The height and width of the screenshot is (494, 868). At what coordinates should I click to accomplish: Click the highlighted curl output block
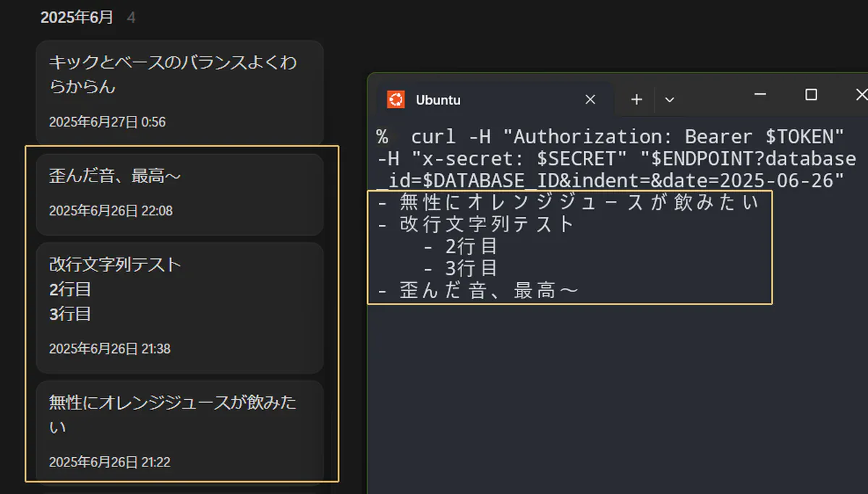[x=570, y=247]
